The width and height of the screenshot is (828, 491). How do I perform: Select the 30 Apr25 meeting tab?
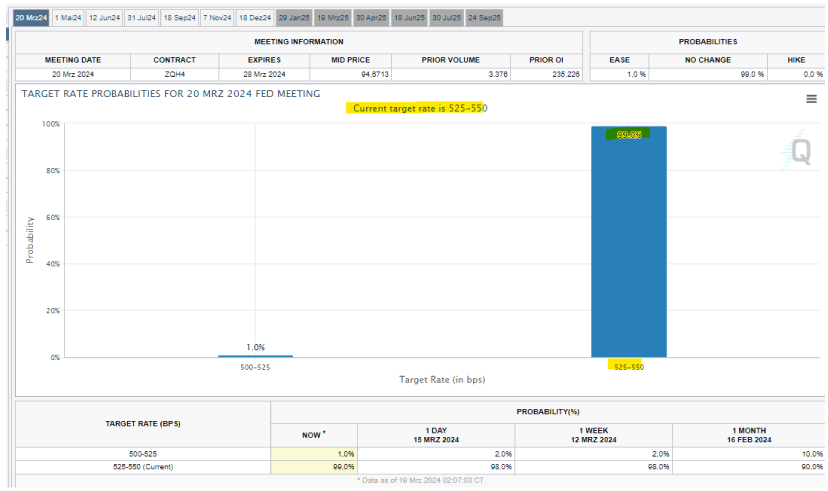click(370, 18)
